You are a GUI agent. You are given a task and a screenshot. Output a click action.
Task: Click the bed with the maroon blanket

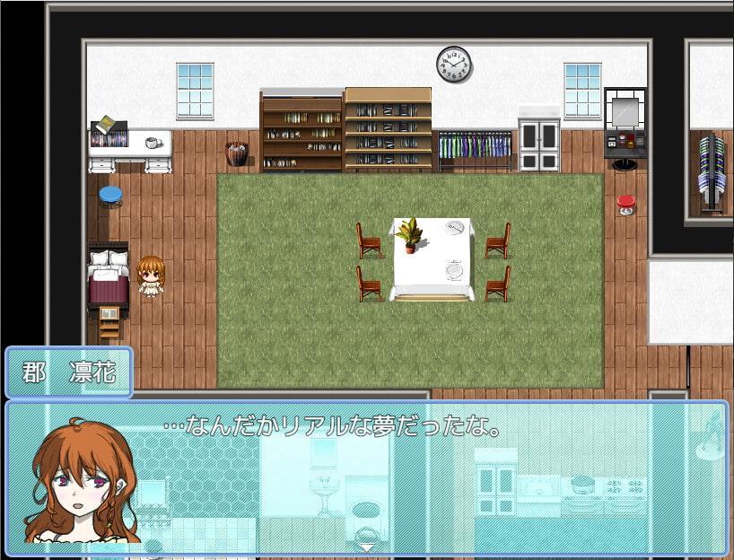pyautogui.click(x=108, y=277)
